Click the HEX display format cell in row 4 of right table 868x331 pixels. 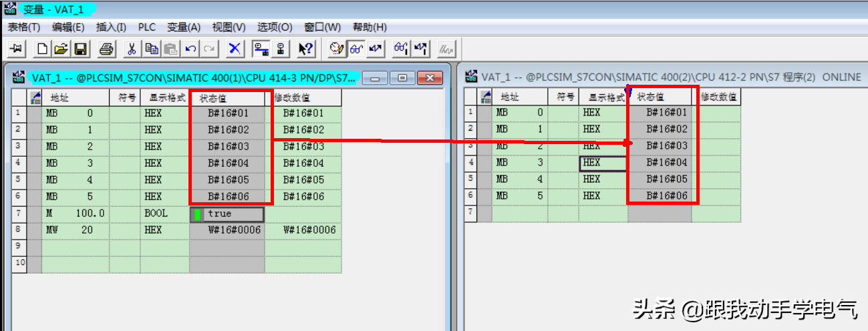coord(603,163)
